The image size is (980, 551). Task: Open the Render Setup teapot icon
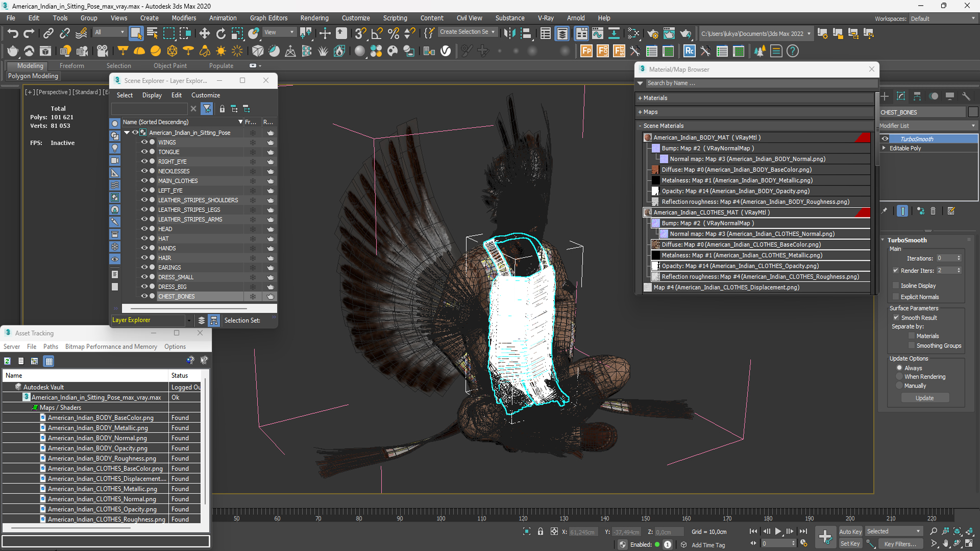652,34
